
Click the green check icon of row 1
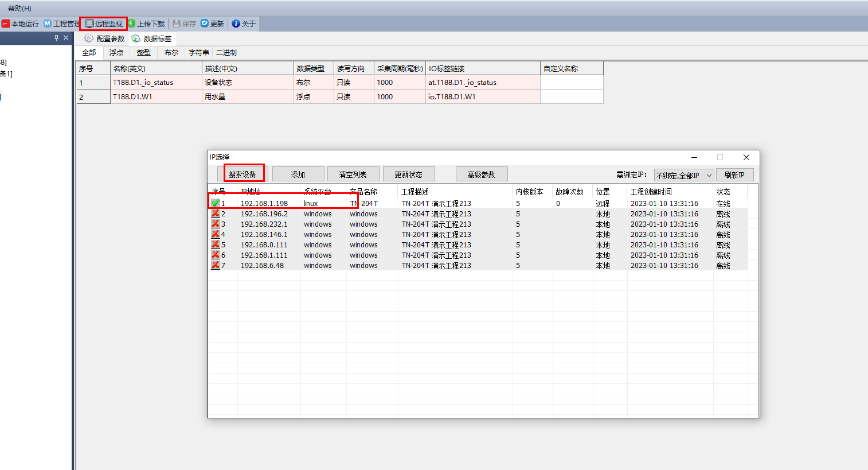[x=216, y=203]
